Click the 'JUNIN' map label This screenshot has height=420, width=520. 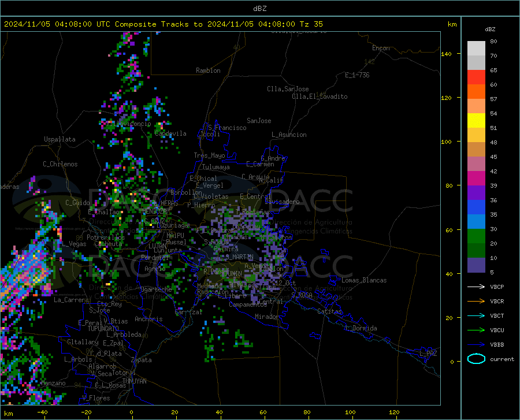coord(233,274)
